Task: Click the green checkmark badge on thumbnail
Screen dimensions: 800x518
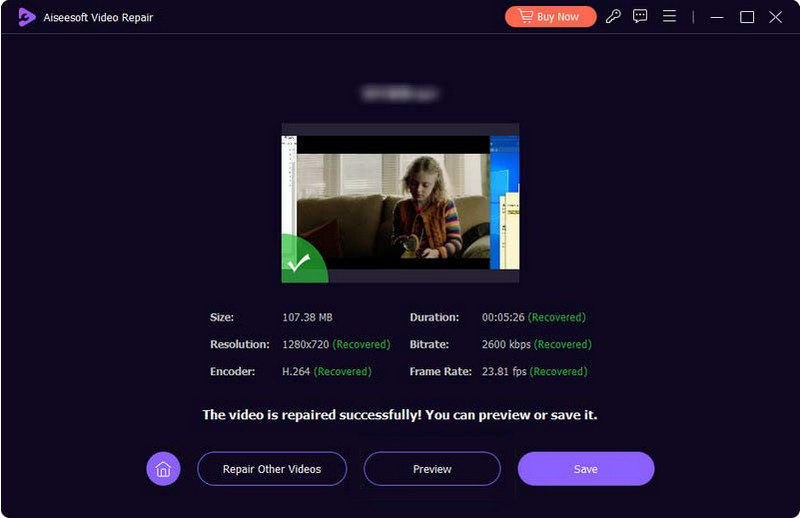Action: pos(299,264)
